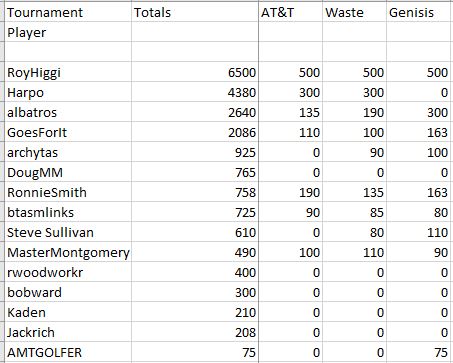The height and width of the screenshot is (363, 453).
Task: Click the archytas name cell
Action: [x=68, y=152]
